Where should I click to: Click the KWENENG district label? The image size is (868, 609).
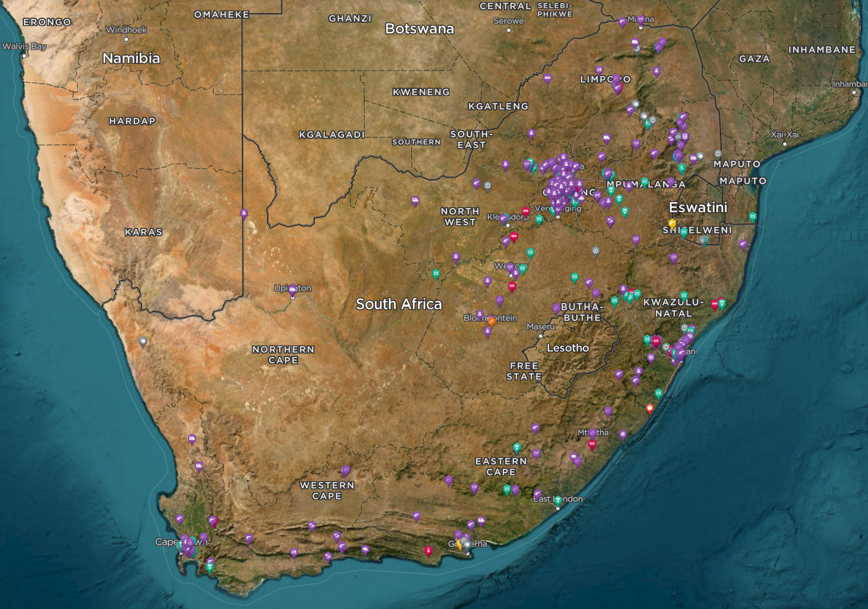[421, 92]
